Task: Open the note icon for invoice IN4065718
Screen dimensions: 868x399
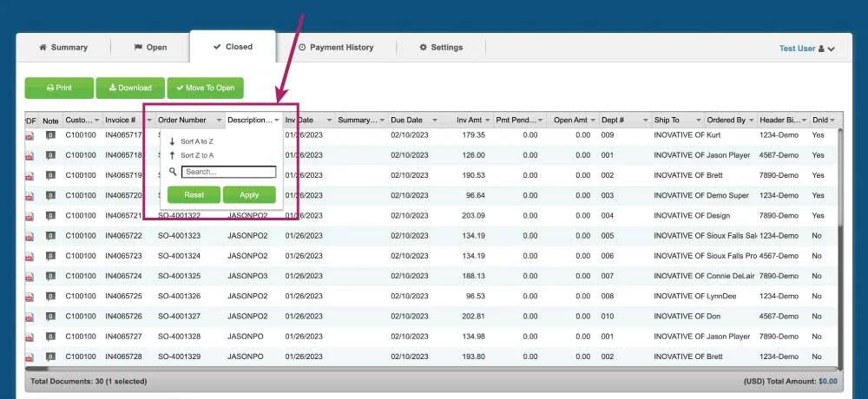Action: 50,155
